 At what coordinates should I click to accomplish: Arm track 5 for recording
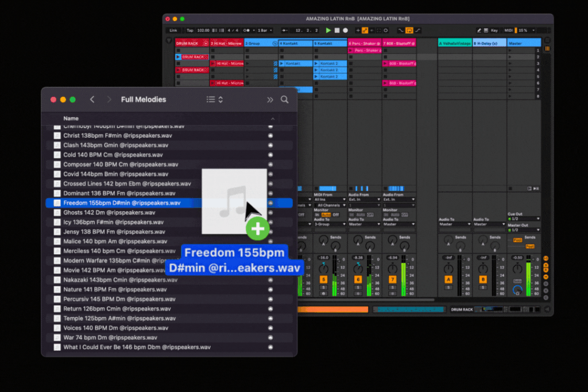[x=323, y=293]
